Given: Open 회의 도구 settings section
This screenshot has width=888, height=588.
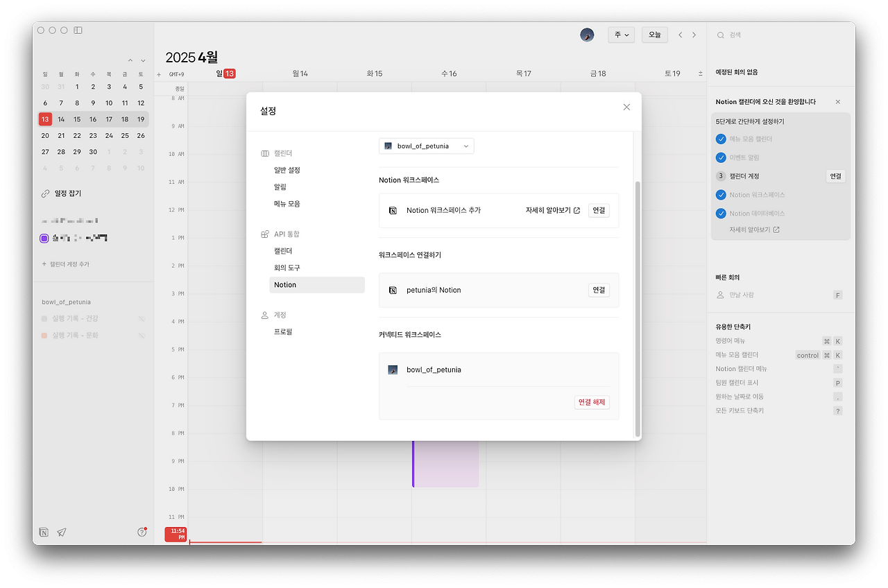Looking at the screenshot, I should point(287,268).
